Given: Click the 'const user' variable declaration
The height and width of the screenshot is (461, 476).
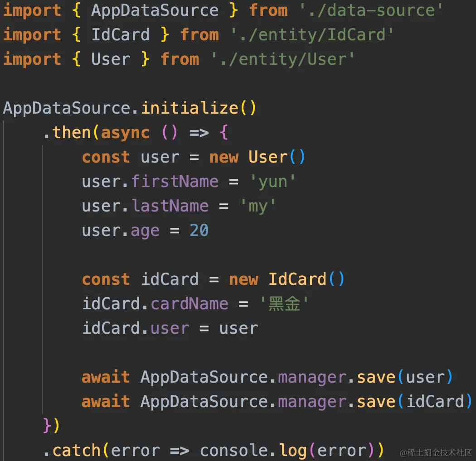Looking at the screenshot, I should coord(131,157).
